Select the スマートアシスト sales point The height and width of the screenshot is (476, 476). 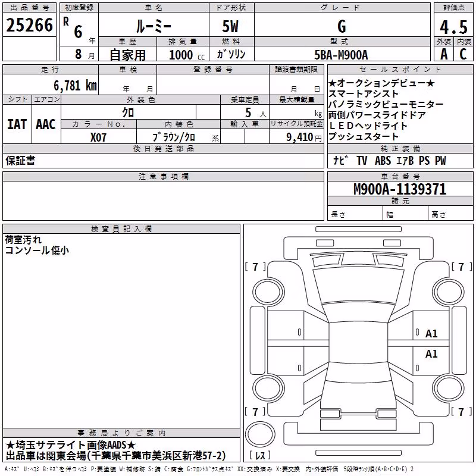[x=364, y=93]
